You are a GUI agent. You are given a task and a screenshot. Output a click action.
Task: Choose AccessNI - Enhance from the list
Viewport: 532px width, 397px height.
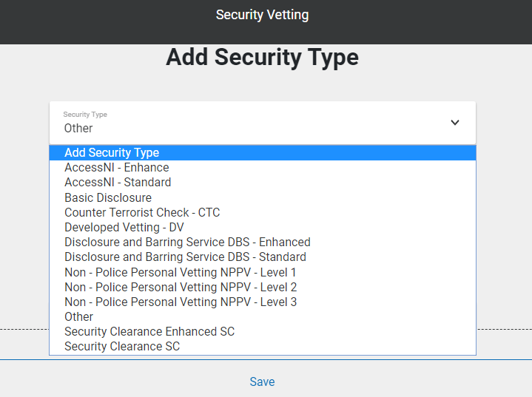click(117, 168)
